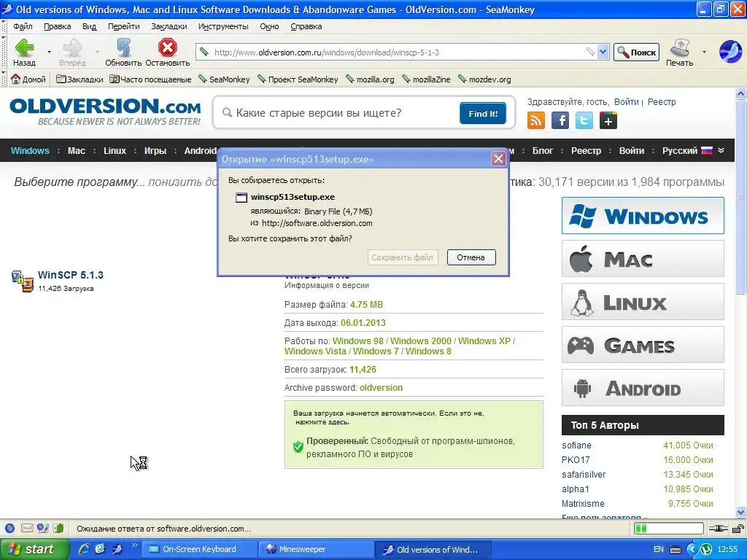Open the Windows category banner
The width and height of the screenshot is (747, 560).
[x=643, y=216]
